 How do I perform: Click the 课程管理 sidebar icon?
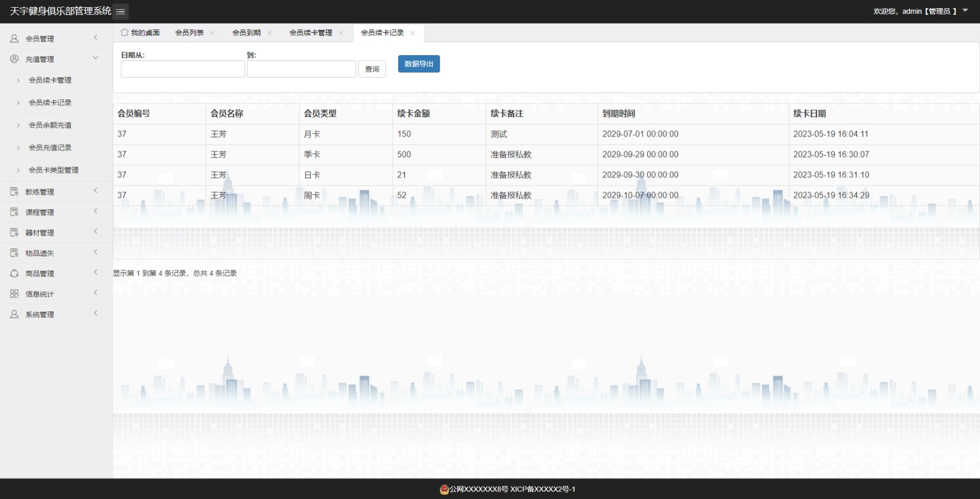[x=14, y=212]
